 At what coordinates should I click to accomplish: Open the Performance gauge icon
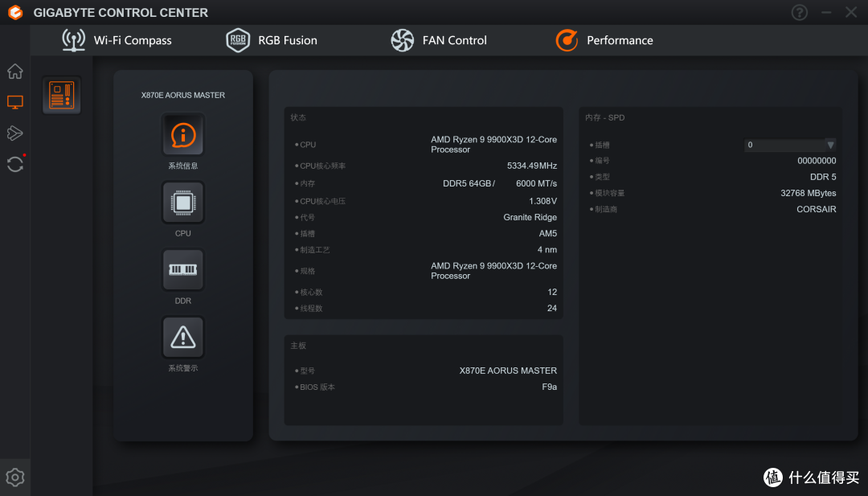tap(567, 40)
